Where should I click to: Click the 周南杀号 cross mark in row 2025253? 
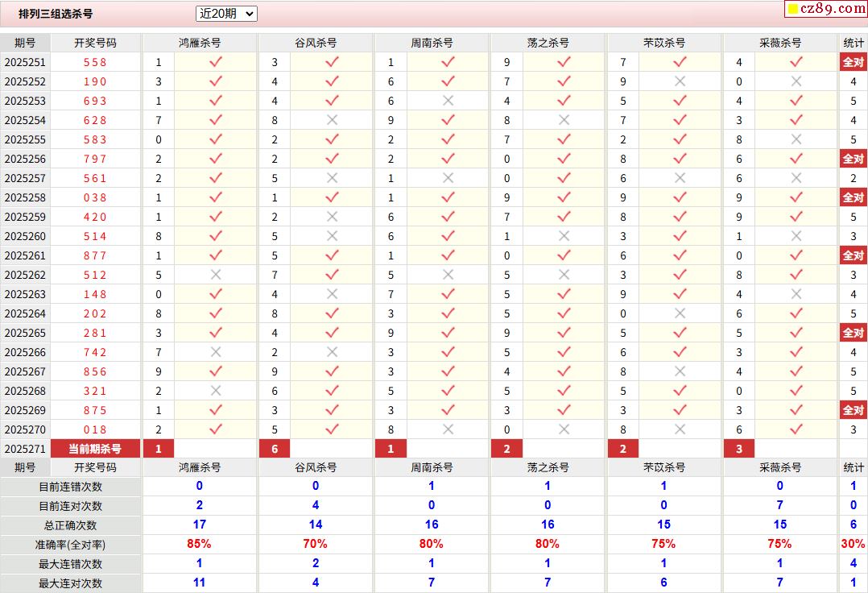448,101
